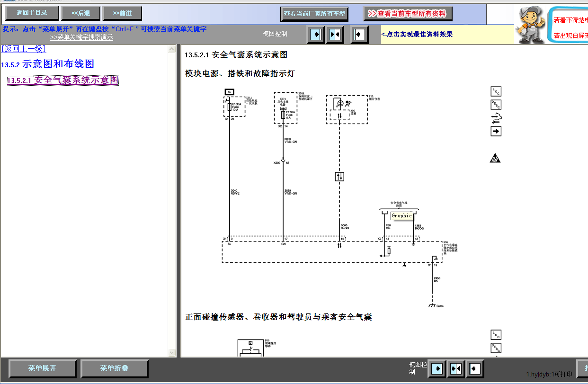Go forward with the >>前进 button
This screenshot has height=384, width=588.
coord(122,13)
